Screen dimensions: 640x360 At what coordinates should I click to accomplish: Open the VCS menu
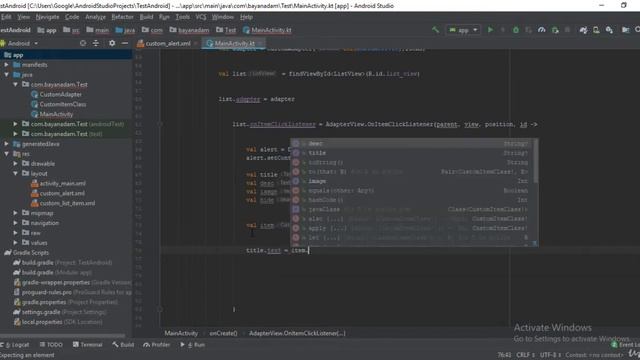tap(201, 17)
